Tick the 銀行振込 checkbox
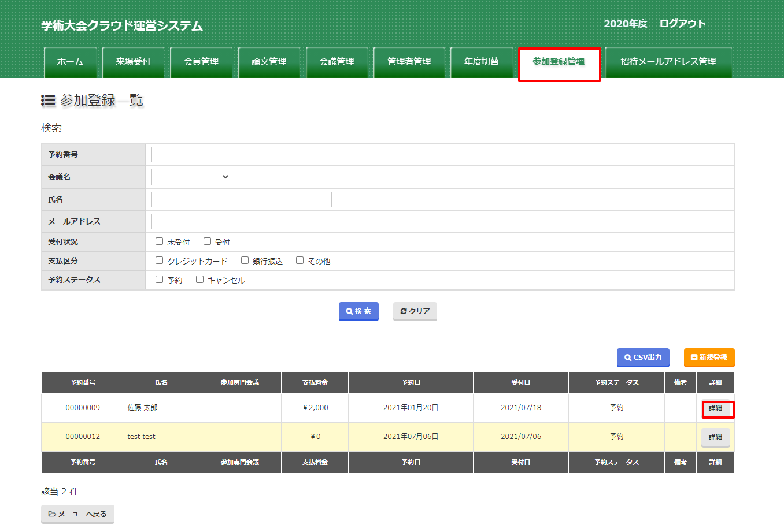The width and height of the screenshot is (784, 532). tap(245, 261)
